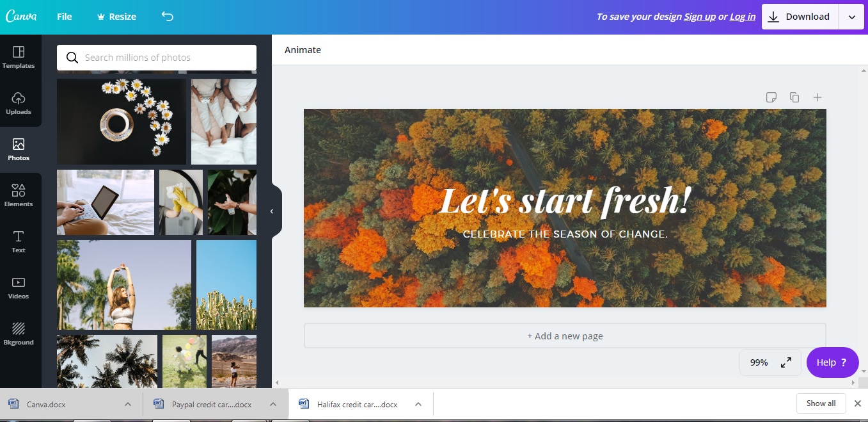Viewport: 868px width, 422px height.
Task: Expand Halifax credit docx download options
Action: coord(418,404)
